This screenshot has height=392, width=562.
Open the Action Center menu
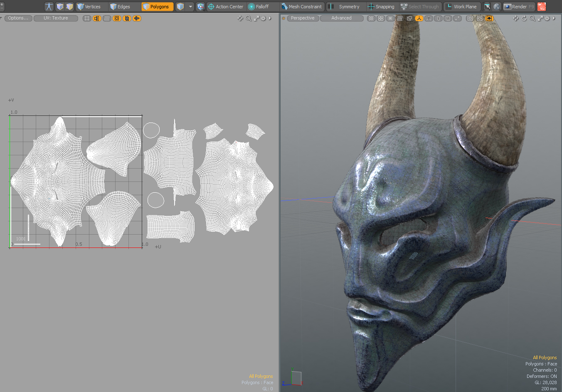pos(226,7)
